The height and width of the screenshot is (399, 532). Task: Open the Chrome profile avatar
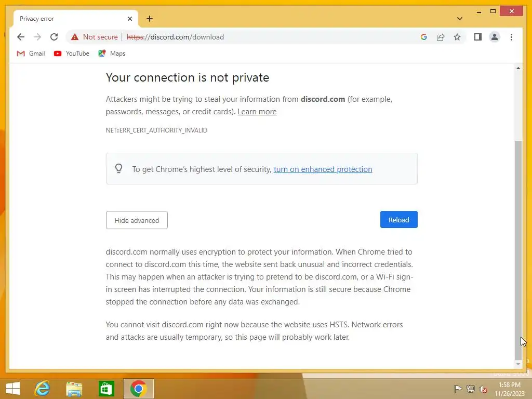pyautogui.click(x=495, y=37)
